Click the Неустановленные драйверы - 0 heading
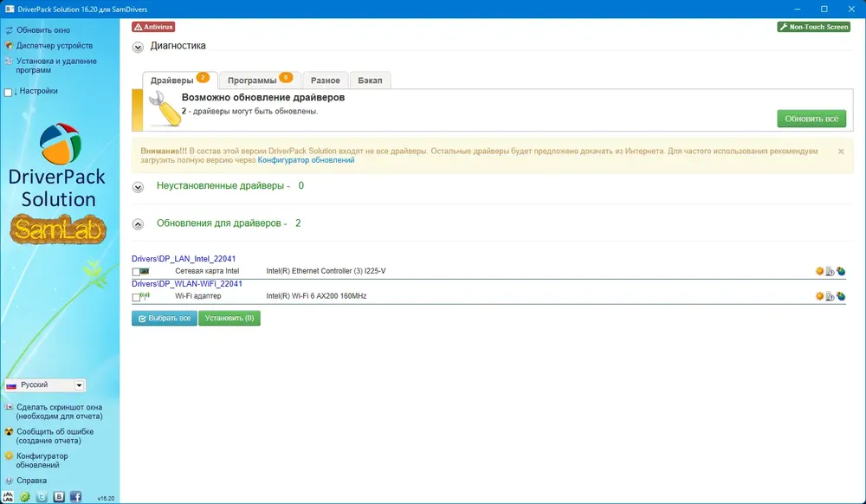This screenshot has width=866, height=504. pos(230,186)
